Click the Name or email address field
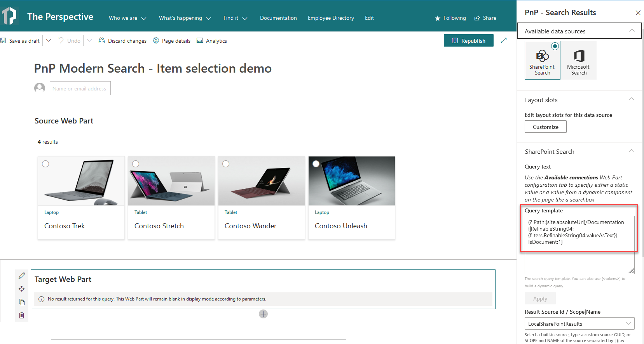This screenshot has width=644, height=344. coord(80,88)
